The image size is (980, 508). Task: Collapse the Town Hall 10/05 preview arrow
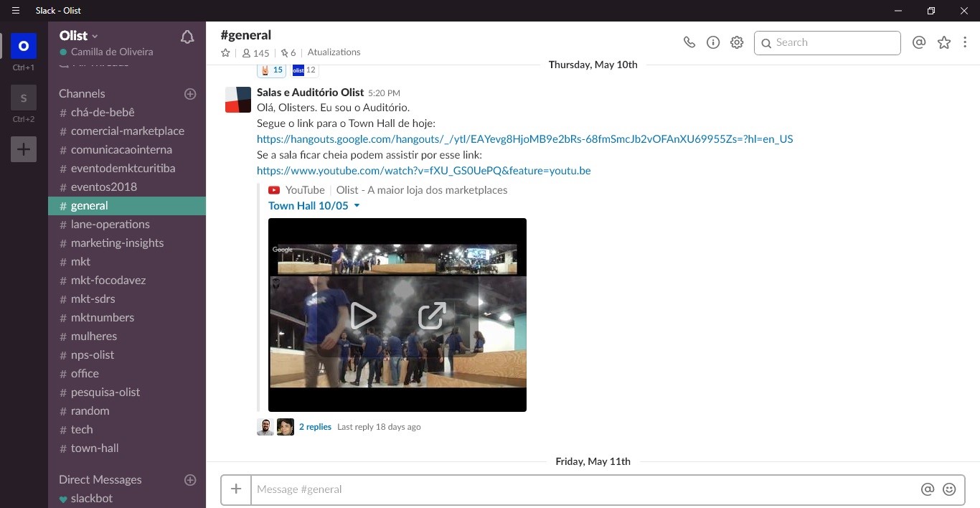[x=357, y=206]
